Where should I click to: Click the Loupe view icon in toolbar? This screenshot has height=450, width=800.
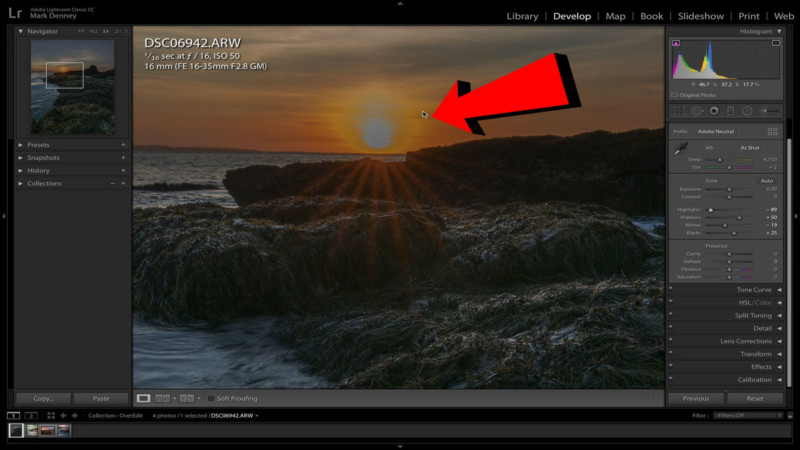[143, 398]
